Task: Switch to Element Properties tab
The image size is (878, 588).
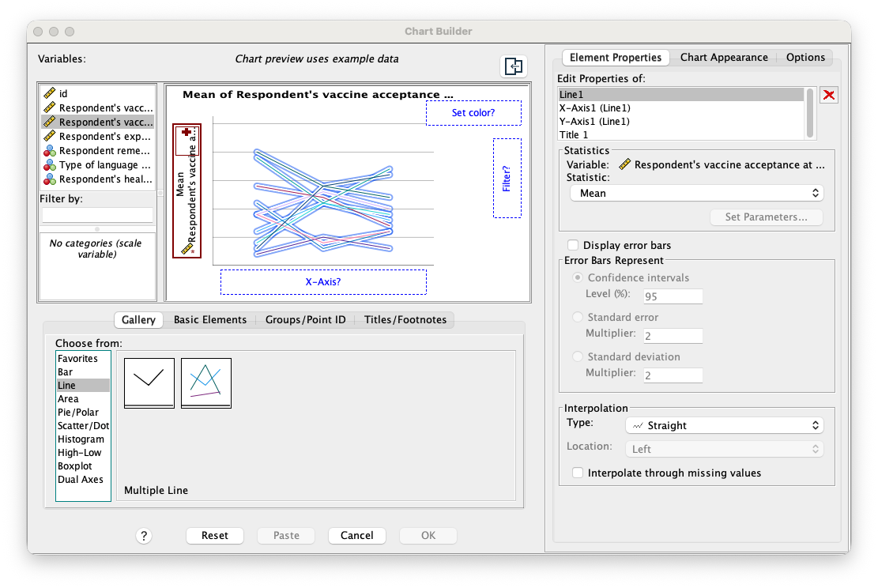Action: (x=616, y=57)
